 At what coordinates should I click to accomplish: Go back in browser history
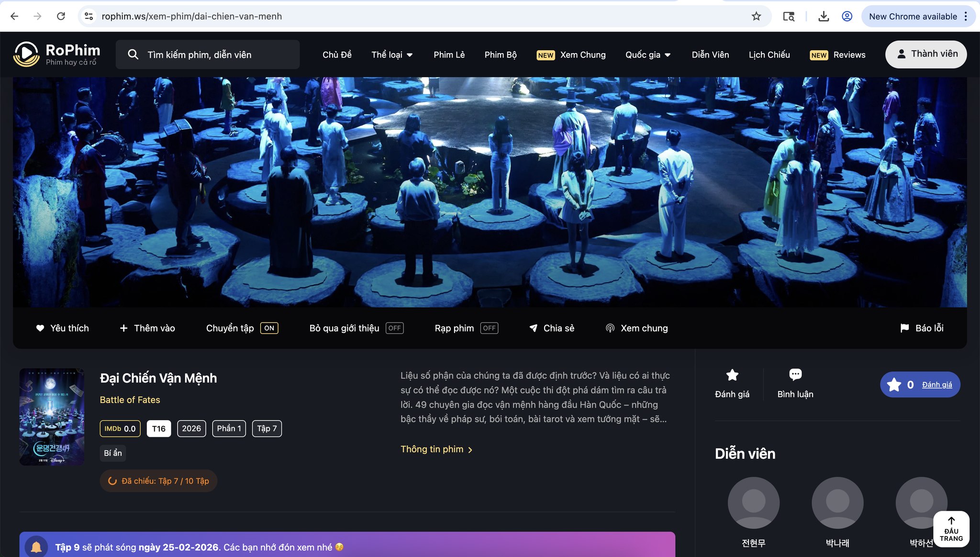(x=14, y=16)
